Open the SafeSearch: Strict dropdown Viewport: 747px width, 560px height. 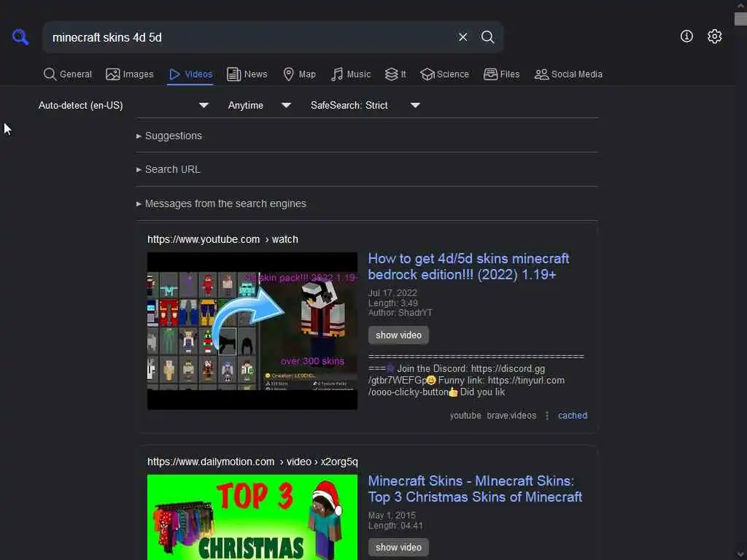(x=365, y=105)
